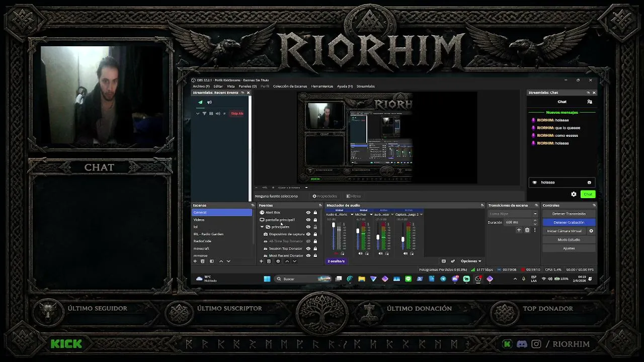Image resolution: width=644 pixels, height=362 pixels.
Task: Open Audio del escritorio channel dropdown
Action: (x=352, y=215)
